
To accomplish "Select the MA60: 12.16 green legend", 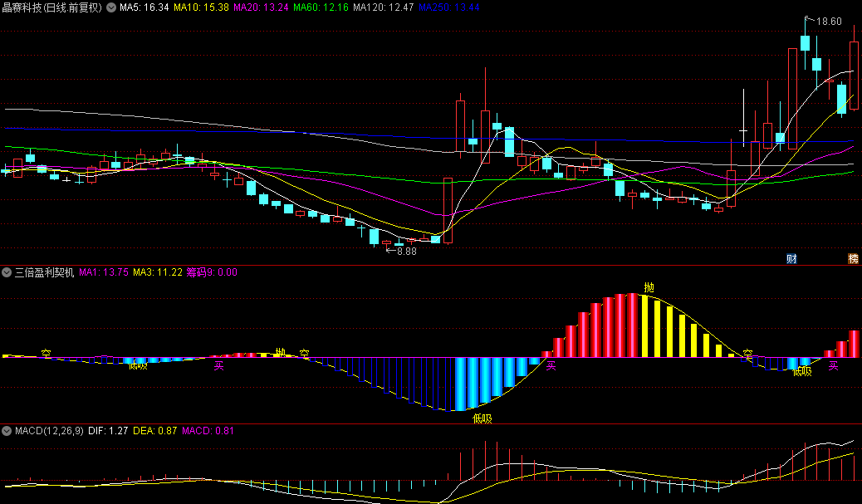I will pyautogui.click(x=321, y=7).
